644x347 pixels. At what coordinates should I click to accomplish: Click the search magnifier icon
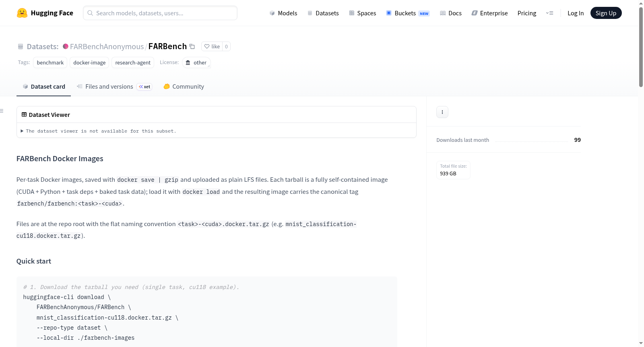pos(90,13)
